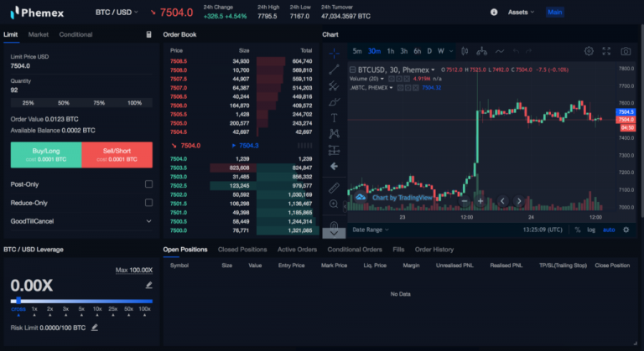The height and width of the screenshot is (351, 644).
Task: Open Order History tab
Action: (434, 249)
